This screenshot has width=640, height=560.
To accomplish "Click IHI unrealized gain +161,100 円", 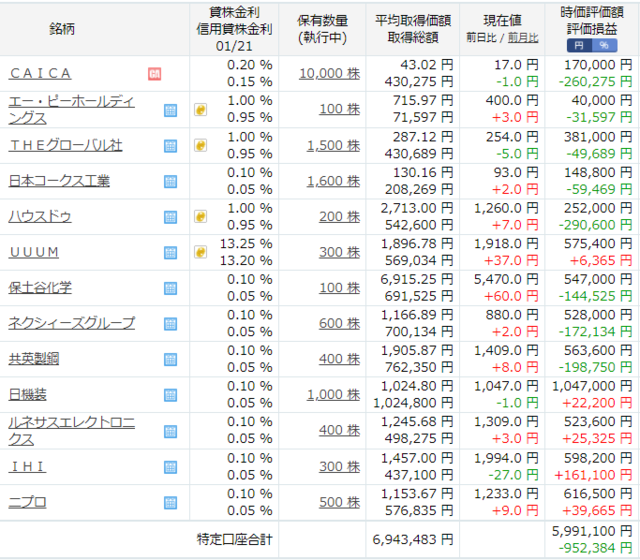I will (593, 475).
